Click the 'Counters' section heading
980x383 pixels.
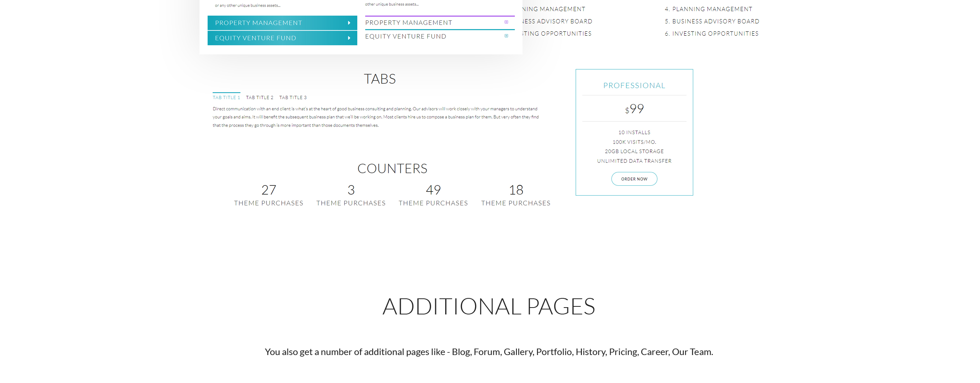392,169
